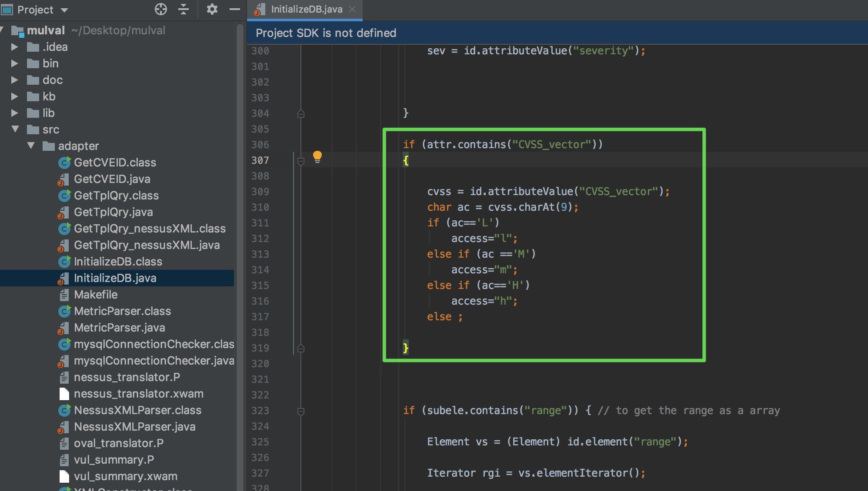Fold code block at line 307
This screenshot has height=491, width=868.
point(300,161)
